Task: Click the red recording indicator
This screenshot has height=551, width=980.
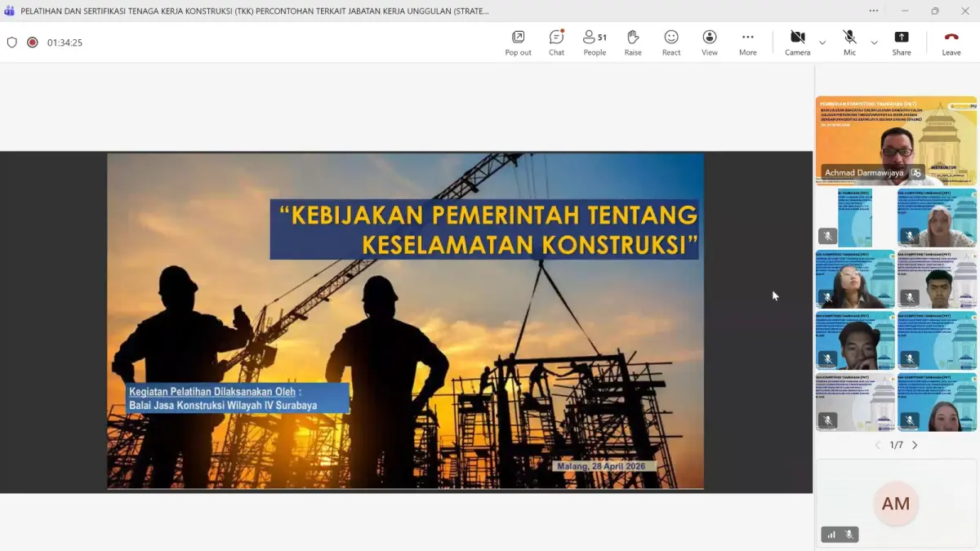Action: point(33,42)
